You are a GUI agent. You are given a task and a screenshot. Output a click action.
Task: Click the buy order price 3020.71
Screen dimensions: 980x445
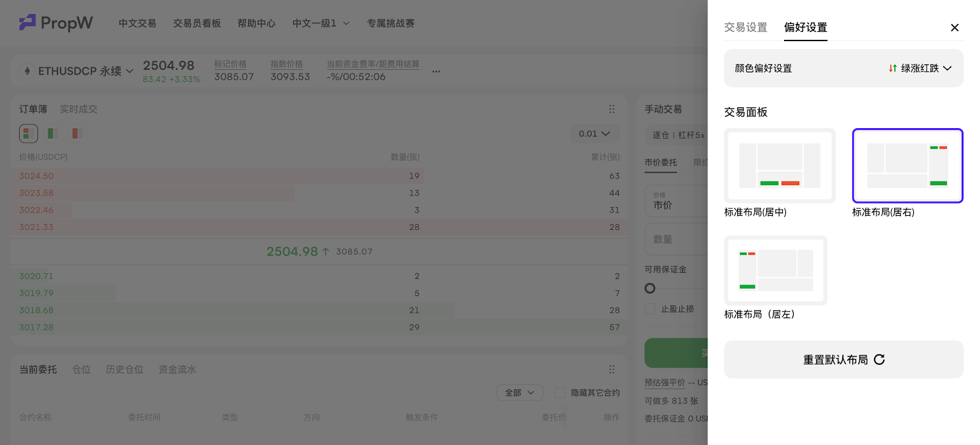pos(36,276)
